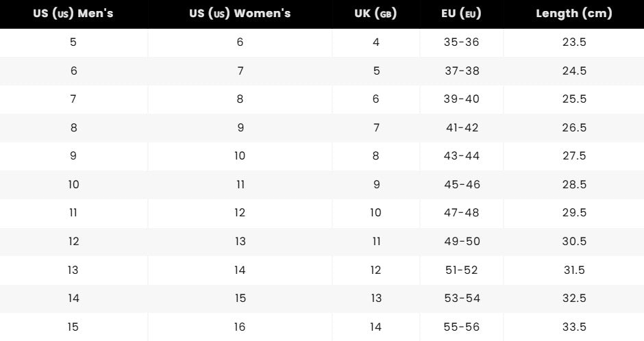Click the US Men's column header
The width and height of the screenshot is (644, 341).
(x=73, y=14)
